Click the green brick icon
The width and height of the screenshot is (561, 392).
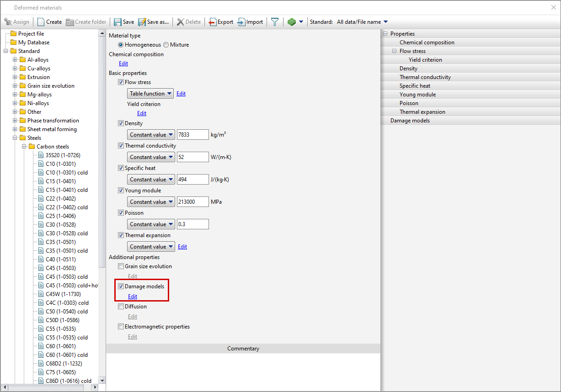[292, 22]
